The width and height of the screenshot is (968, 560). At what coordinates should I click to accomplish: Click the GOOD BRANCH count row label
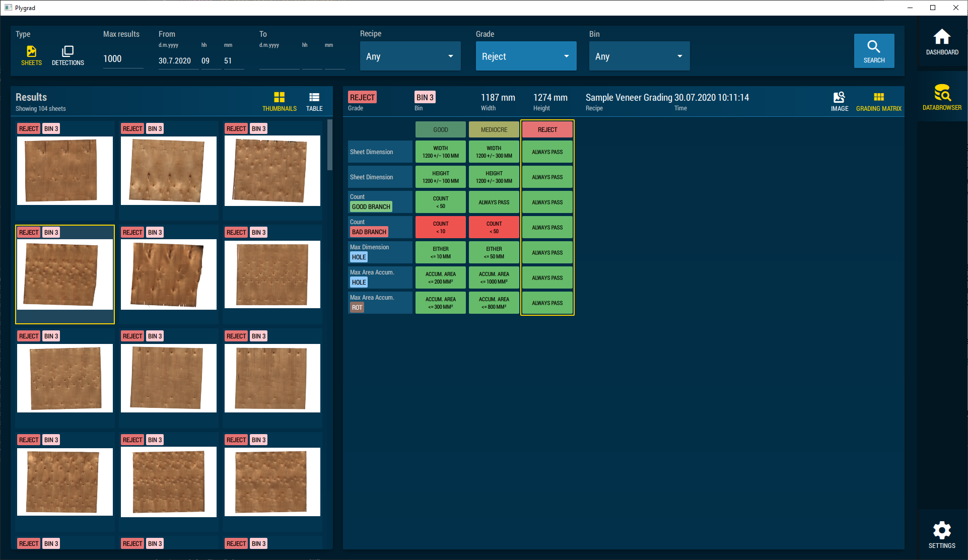[380, 202]
